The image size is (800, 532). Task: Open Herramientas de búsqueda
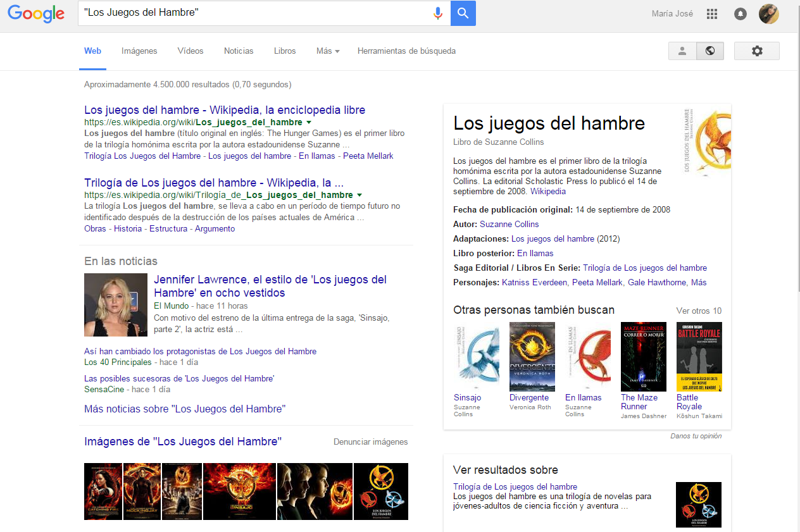pos(406,51)
